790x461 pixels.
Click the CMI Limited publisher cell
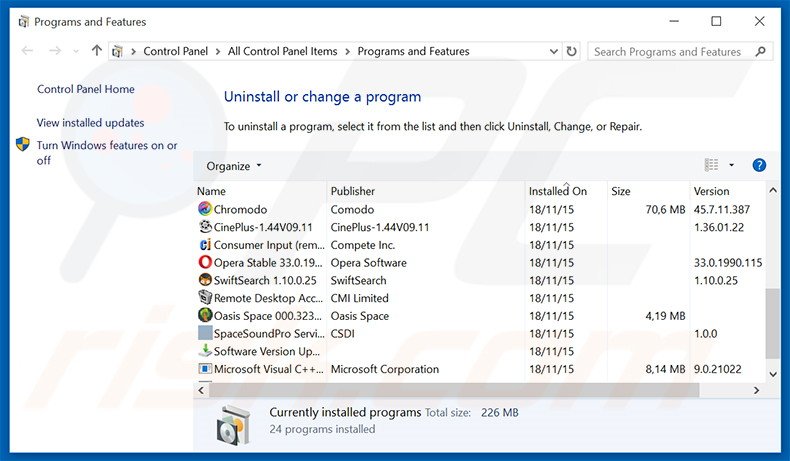(x=359, y=298)
